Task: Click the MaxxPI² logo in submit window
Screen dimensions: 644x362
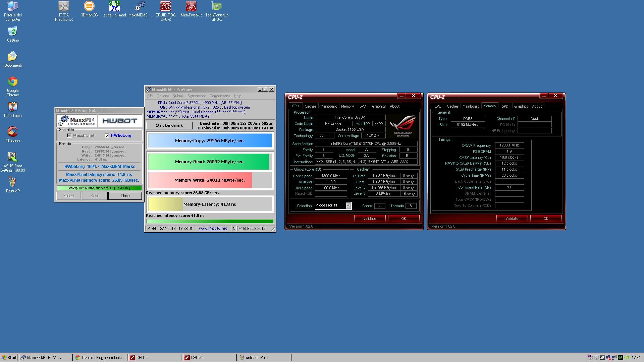Action: tap(77, 121)
